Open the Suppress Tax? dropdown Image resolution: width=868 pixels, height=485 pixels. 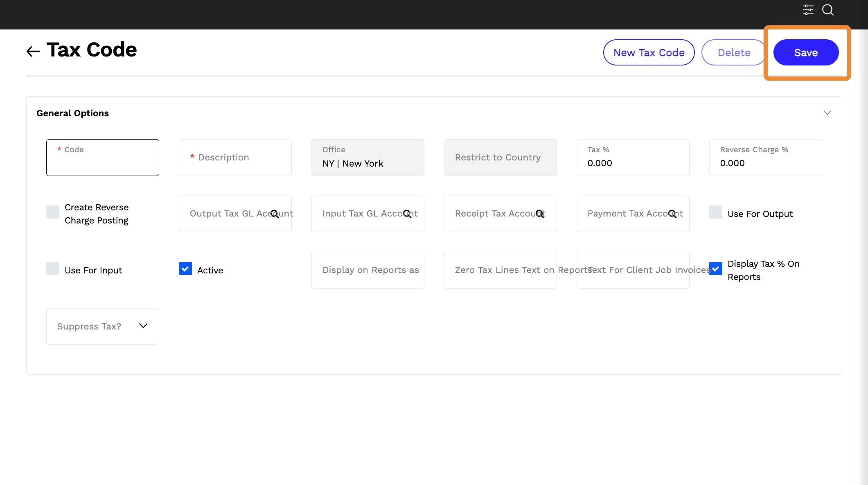coord(102,326)
